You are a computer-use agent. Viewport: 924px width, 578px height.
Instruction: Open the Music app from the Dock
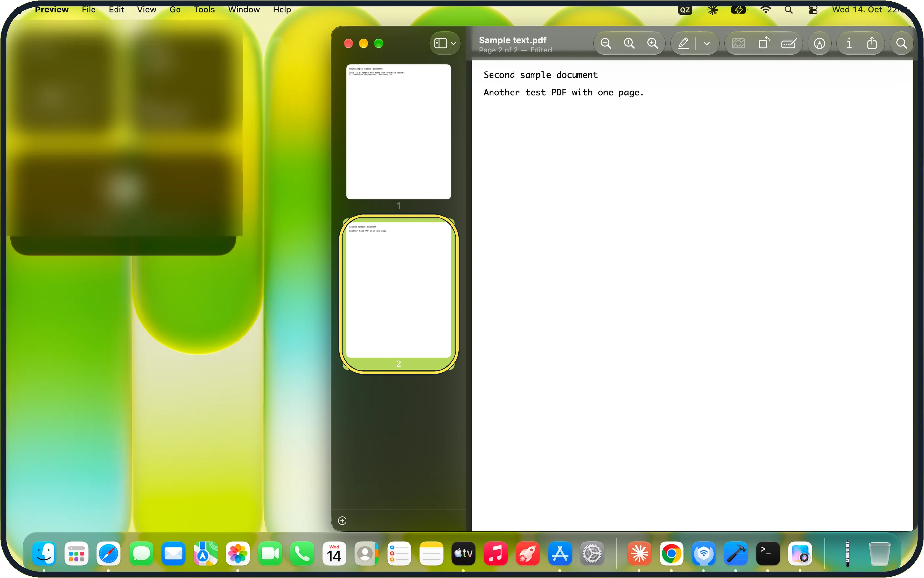click(495, 553)
